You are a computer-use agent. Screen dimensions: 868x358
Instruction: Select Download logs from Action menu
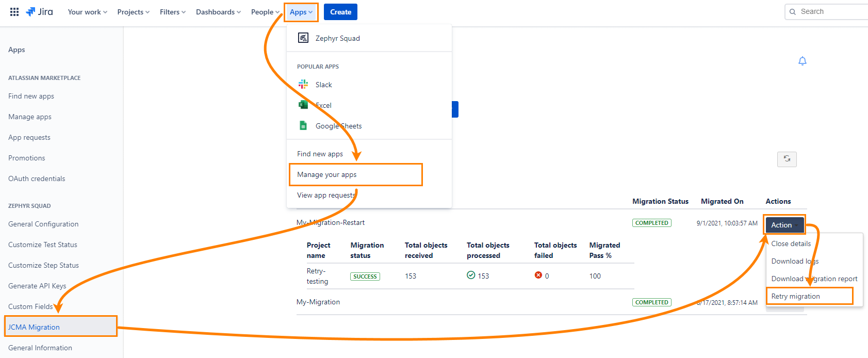click(794, 261)
